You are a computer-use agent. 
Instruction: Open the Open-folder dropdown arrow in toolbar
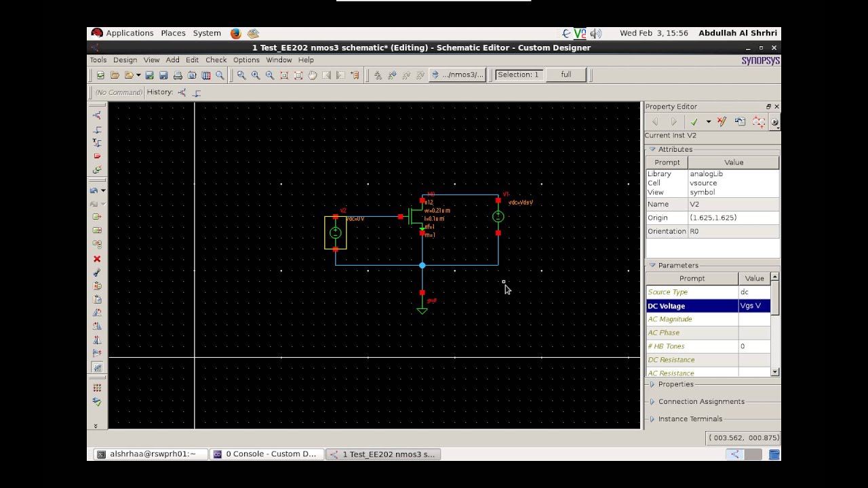pos(138,75)
